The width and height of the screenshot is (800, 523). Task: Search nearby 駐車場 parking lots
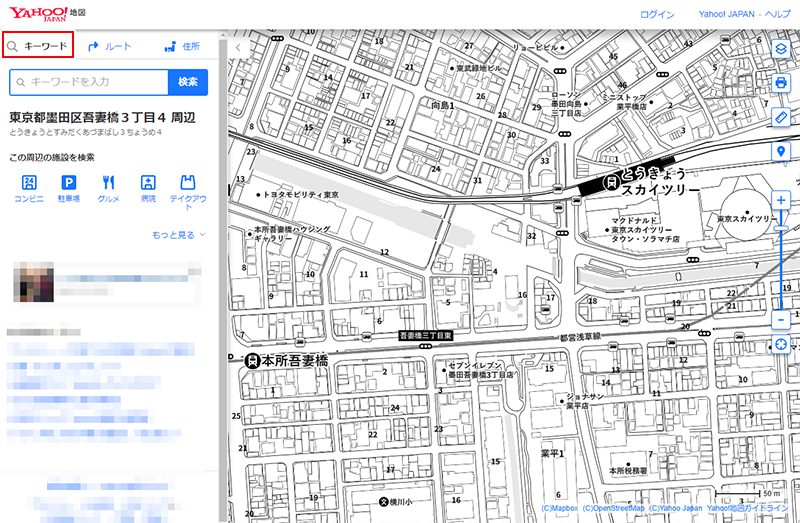69,188
